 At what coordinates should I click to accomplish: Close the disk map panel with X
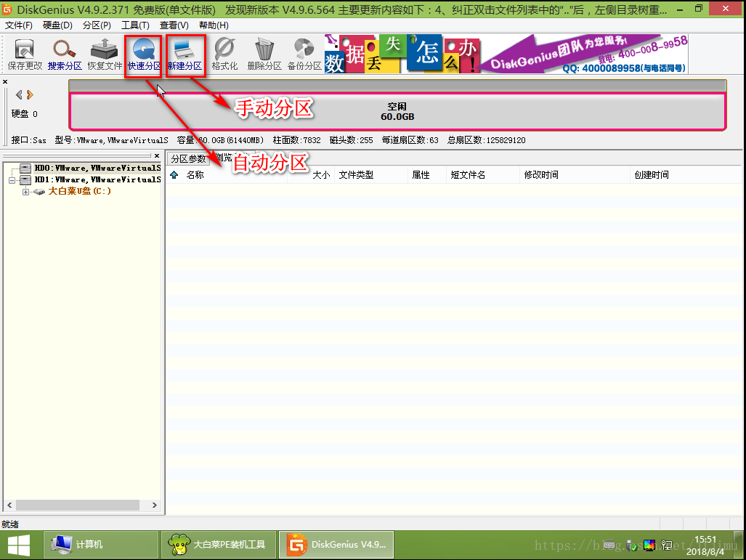tap(5, 82)
